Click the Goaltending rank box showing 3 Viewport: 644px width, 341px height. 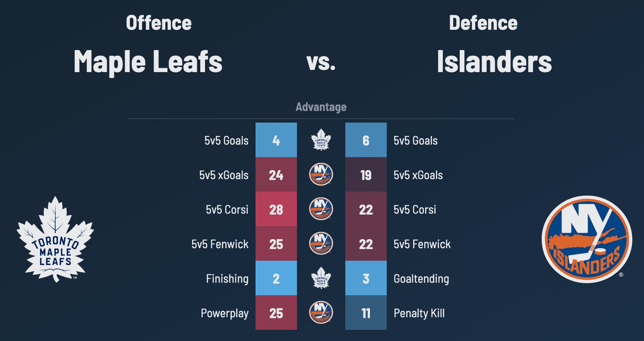coord(366,278)
